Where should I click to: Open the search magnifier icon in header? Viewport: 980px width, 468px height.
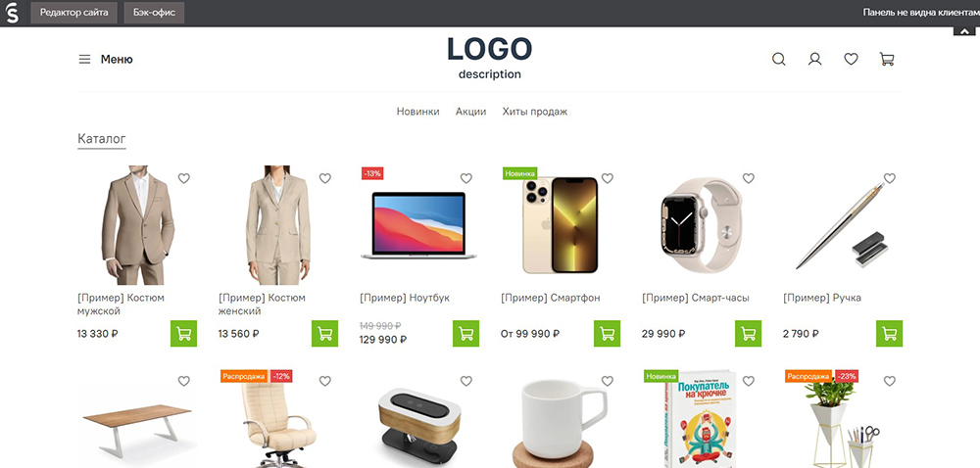[778, 60]
